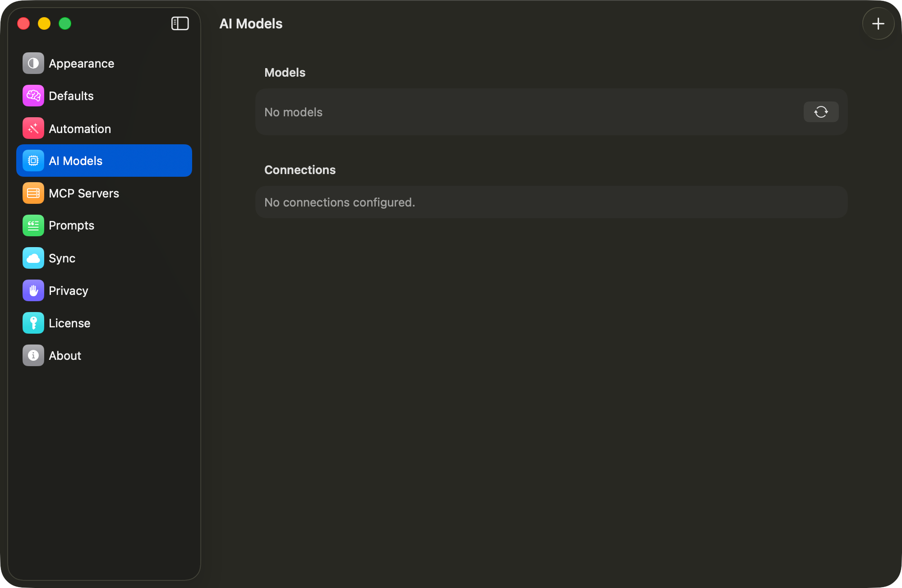This screenshot has height=588, width=902.
Task: Click the Appearance half-circle icon
Action: [33, 64]
